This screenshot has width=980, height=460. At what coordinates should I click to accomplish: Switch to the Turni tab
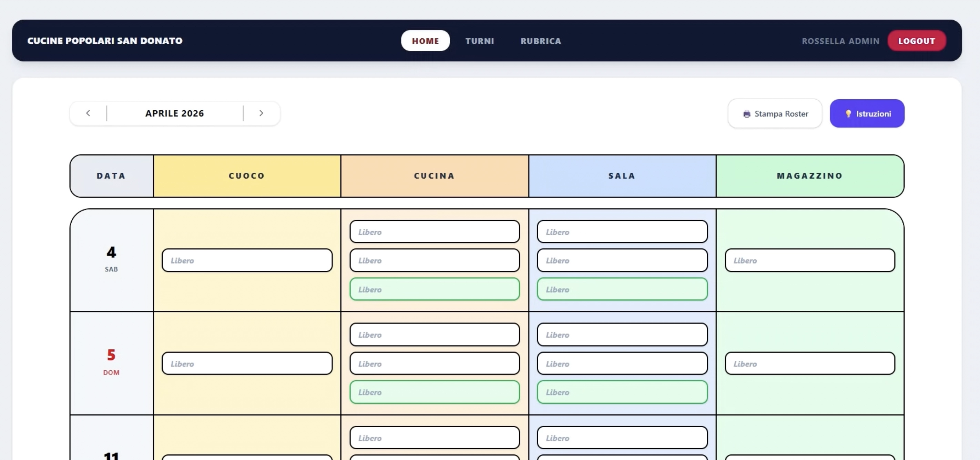click(x=480, y=41)
